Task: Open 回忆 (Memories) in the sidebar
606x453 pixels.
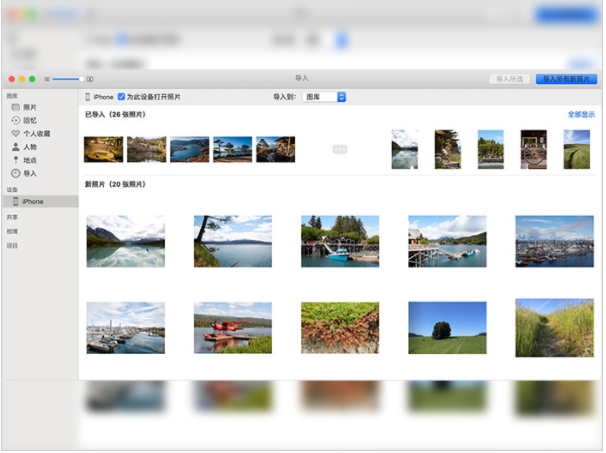Action: tap(28, 120)
